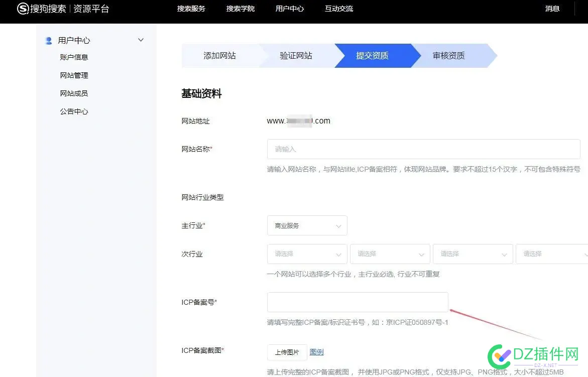Click the 账户信息 sidebar entry
The image size is (588, 377).
(x=74, y=57)
